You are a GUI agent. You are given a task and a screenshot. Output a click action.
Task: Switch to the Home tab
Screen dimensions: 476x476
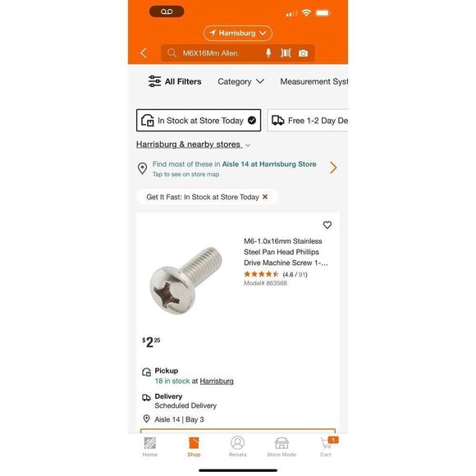150,446
